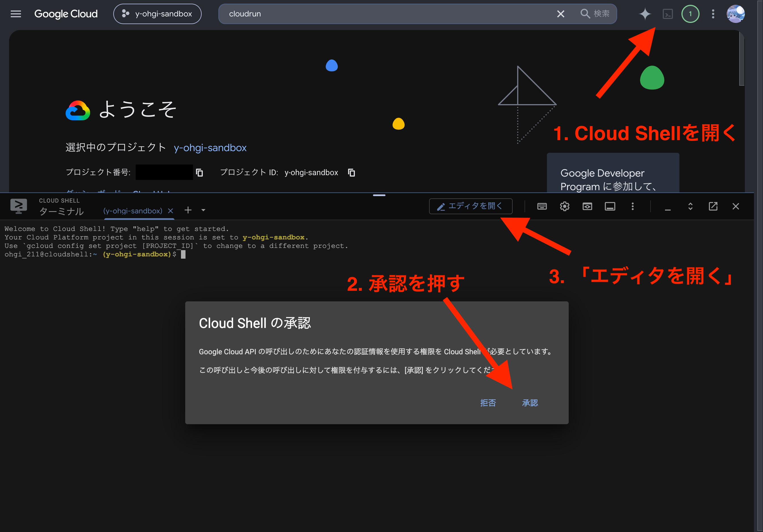763x532 pixels.
Task: Clear the search box with the X icon
Action: (560, 14)
